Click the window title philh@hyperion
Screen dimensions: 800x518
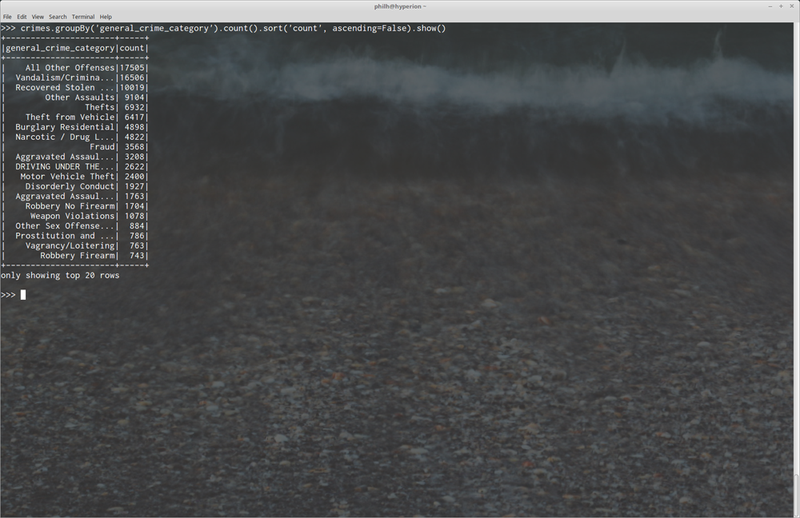(399, 6)
